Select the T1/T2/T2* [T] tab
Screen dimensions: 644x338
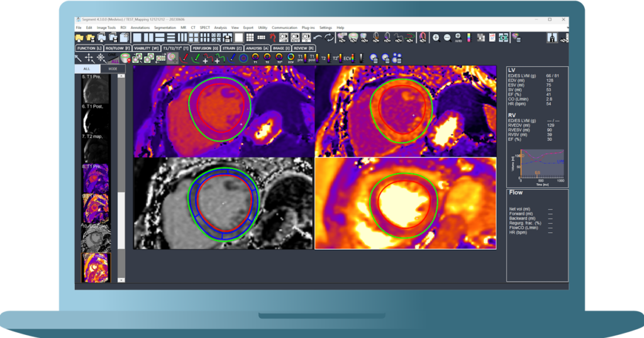point(175,48)
